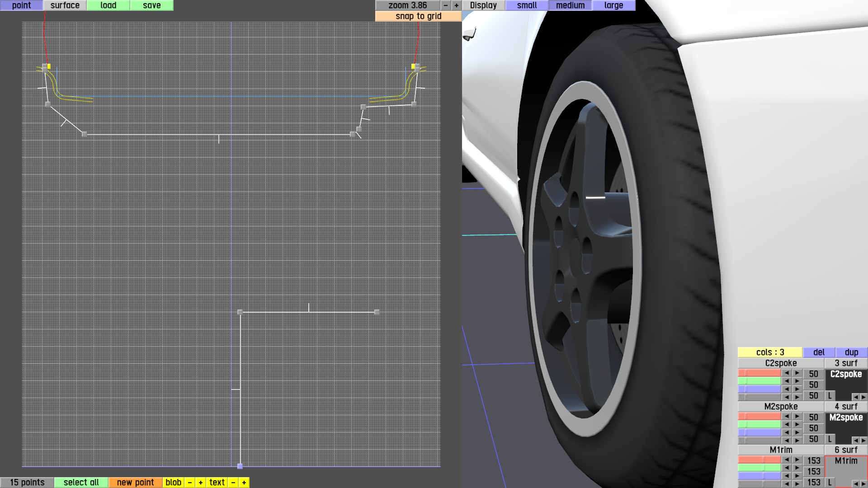Click M1rim red channel right arrow

(797, 460)
